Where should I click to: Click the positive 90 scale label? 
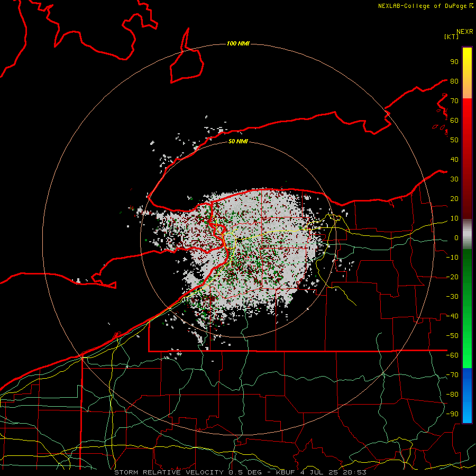pos(454,62)
